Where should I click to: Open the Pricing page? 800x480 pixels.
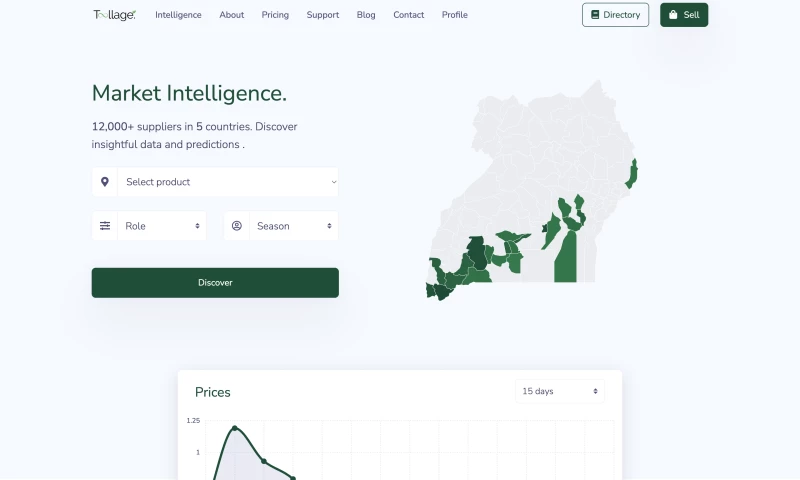point(275,15)
